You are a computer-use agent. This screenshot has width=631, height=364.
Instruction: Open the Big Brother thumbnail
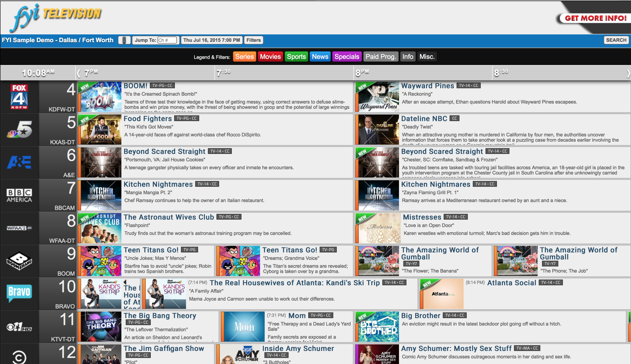point(379,327)
